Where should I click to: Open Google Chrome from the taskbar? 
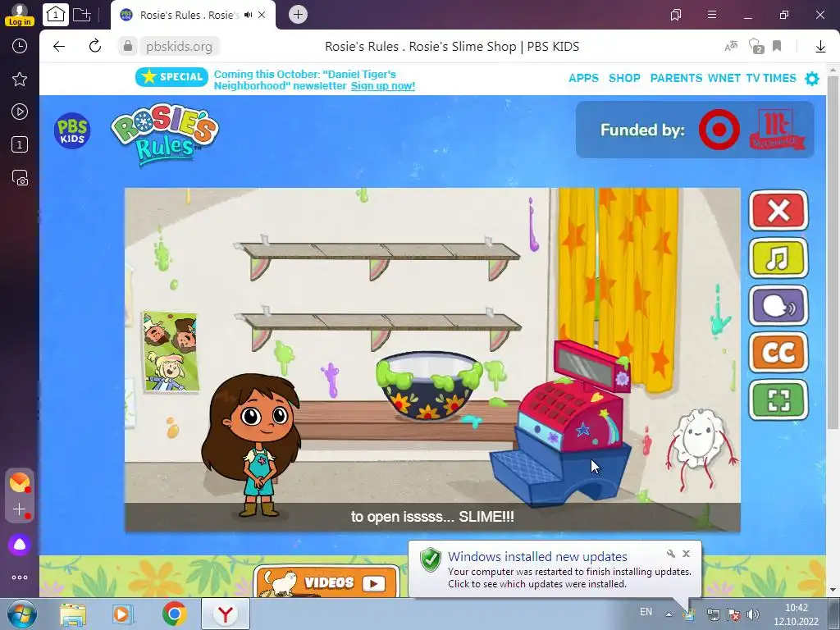175,614
